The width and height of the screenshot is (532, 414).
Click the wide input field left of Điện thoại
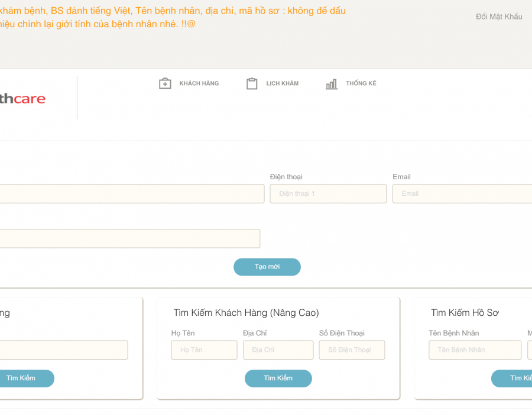pos(132,194)
